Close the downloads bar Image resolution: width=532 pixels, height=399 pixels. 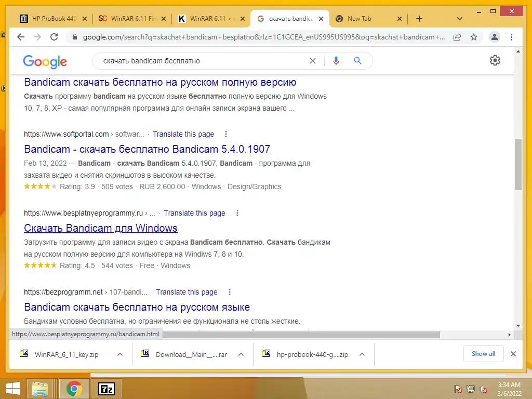click(x=513, y=354)
